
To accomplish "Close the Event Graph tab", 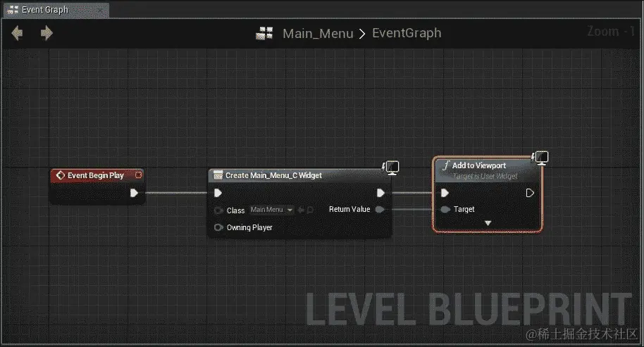I will (x=99, y=10).
